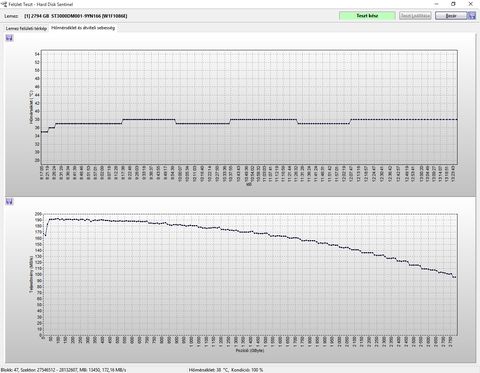
Task: Click the Pozíció (GByte) axis label
Action: pyautogui.click(x=250, y=350)
